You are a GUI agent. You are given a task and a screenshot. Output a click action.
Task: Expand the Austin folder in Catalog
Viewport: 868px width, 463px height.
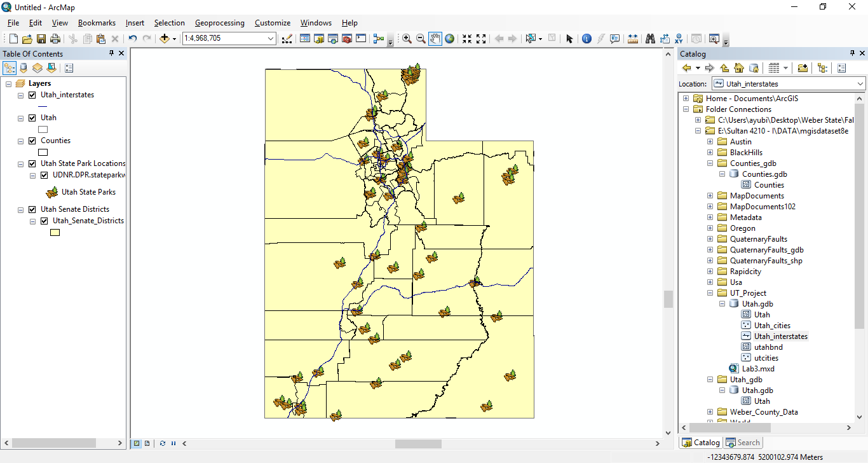pyautogui.click(x=710, y=142)
